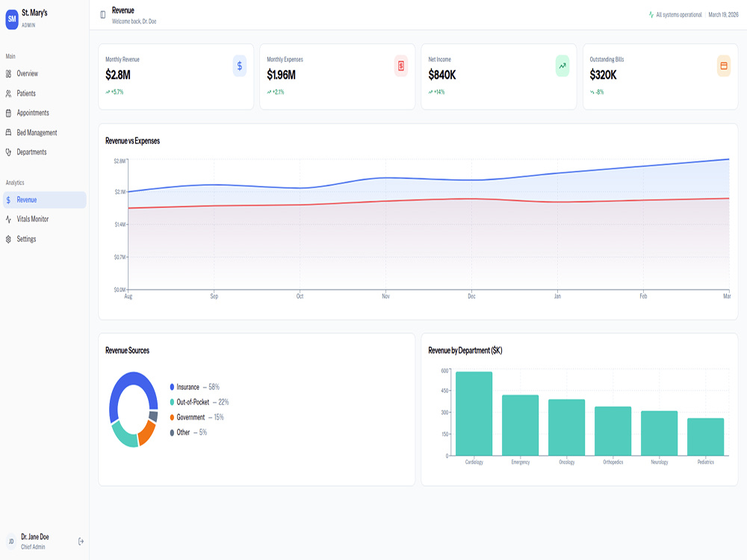747x560 pixels.
Task: Click the Settings gear icon
Action: 8,239
